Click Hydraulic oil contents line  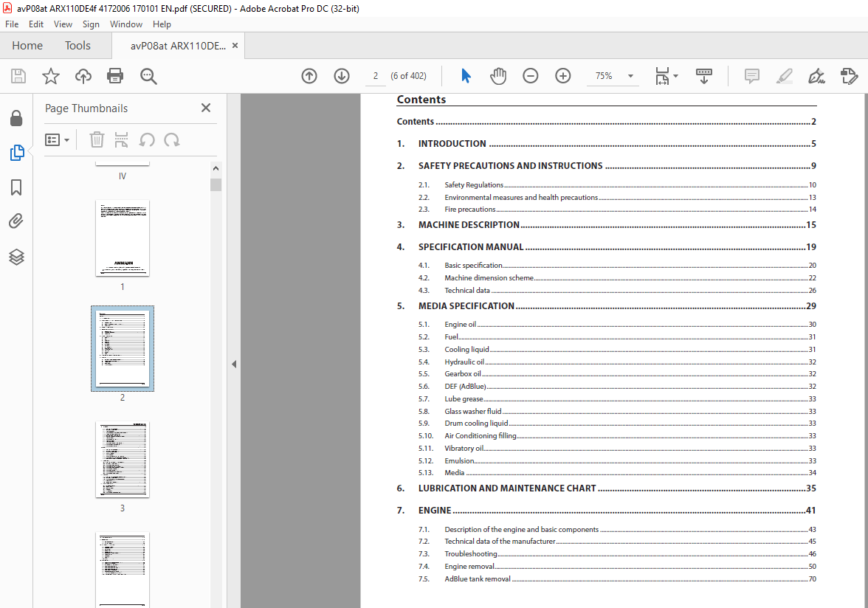[x=617, y=362]
